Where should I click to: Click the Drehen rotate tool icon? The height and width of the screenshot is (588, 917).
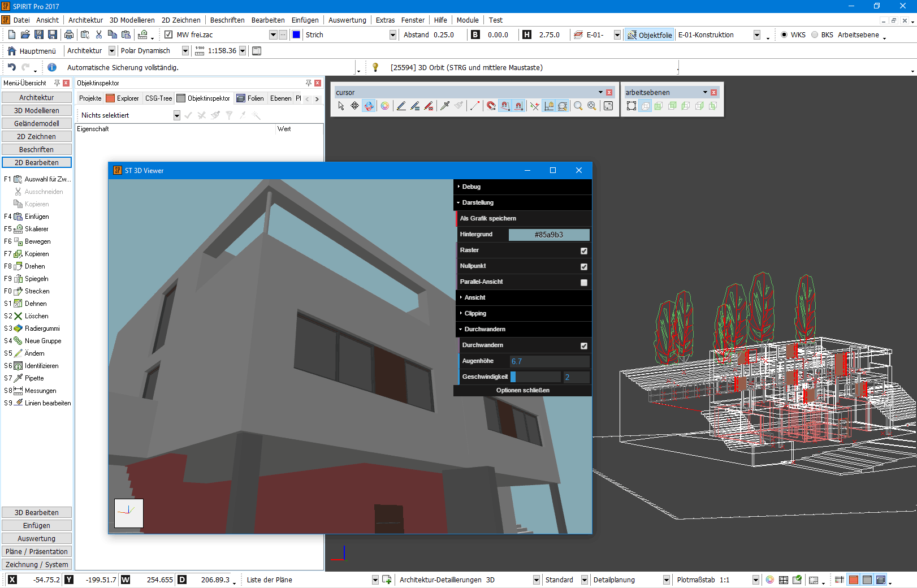[x=18, y=266]
